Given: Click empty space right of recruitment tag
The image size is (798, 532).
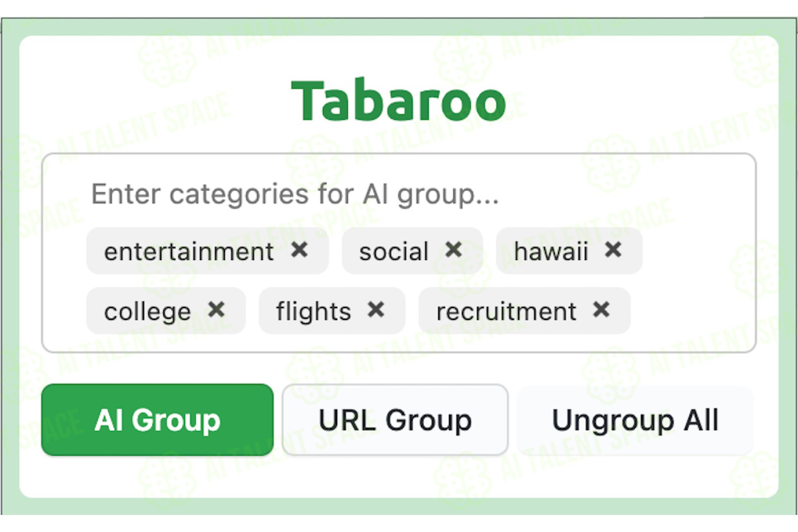Looking at the screenshot, I should point(692,311).
